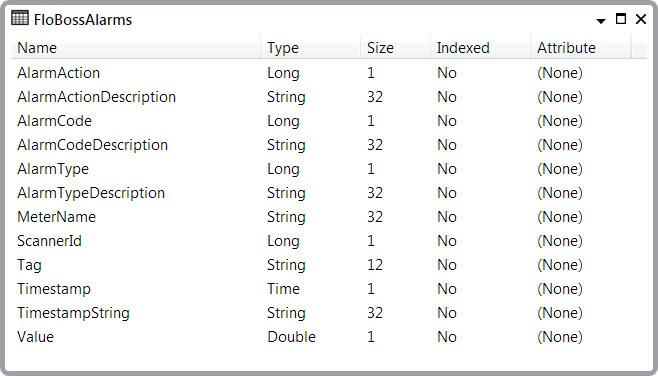Screen dimensions: 658x376
Task: Open the panel options dropdown arrow
Action: (601, 21)
